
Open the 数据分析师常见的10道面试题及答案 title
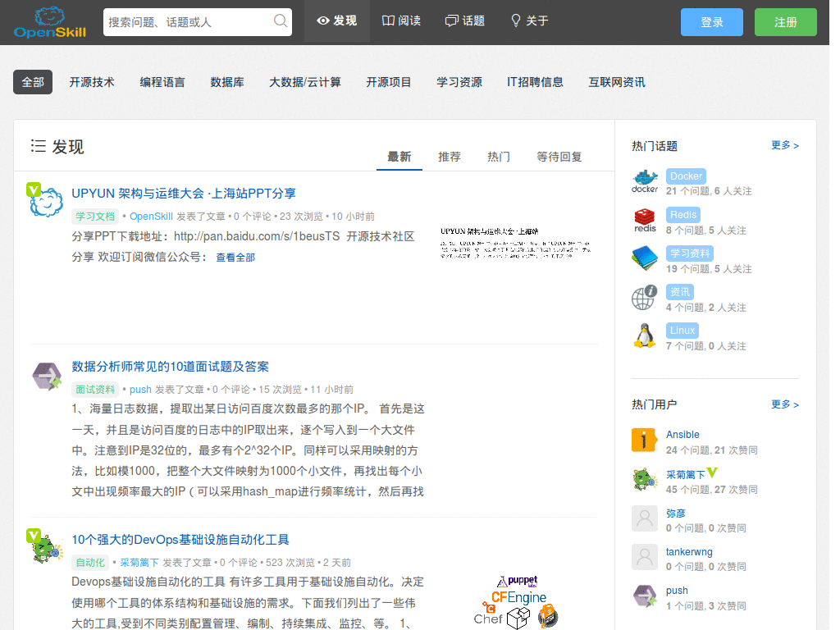pyautogui.click(x=171, y=367)
